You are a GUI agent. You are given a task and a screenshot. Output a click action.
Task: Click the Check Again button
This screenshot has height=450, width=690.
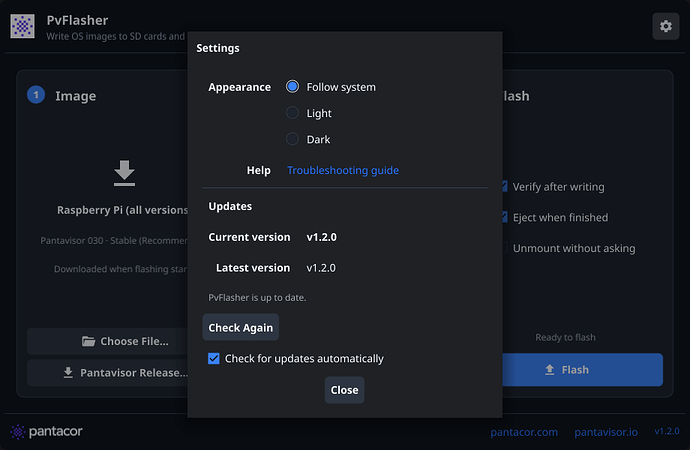pyautogui.click(x=241, y=327)
